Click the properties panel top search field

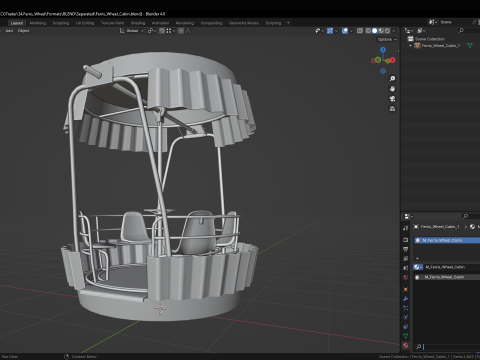[x=472, y=216]
